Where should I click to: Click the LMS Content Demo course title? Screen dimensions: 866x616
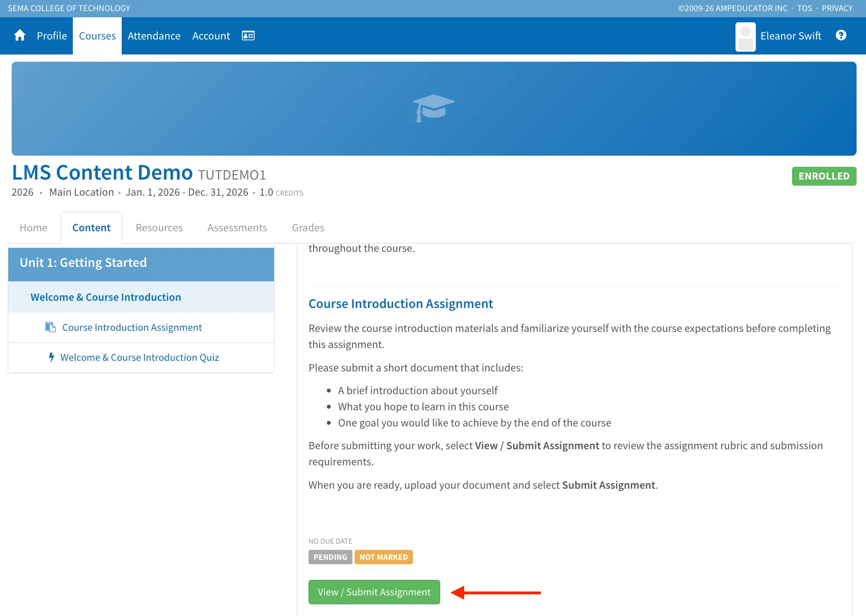(102, 173)
